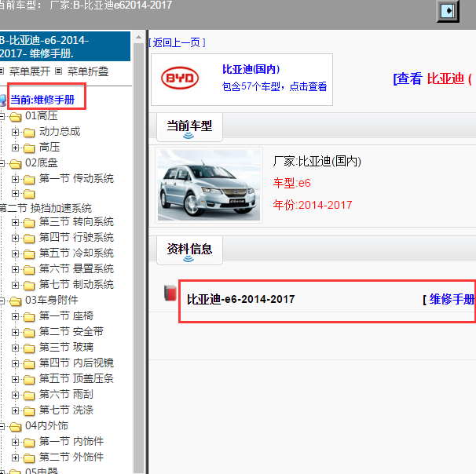This screenshot has height=474, width=476.
Task: Click the 查看 比亚迪 link on right
Action: point(434,78)
